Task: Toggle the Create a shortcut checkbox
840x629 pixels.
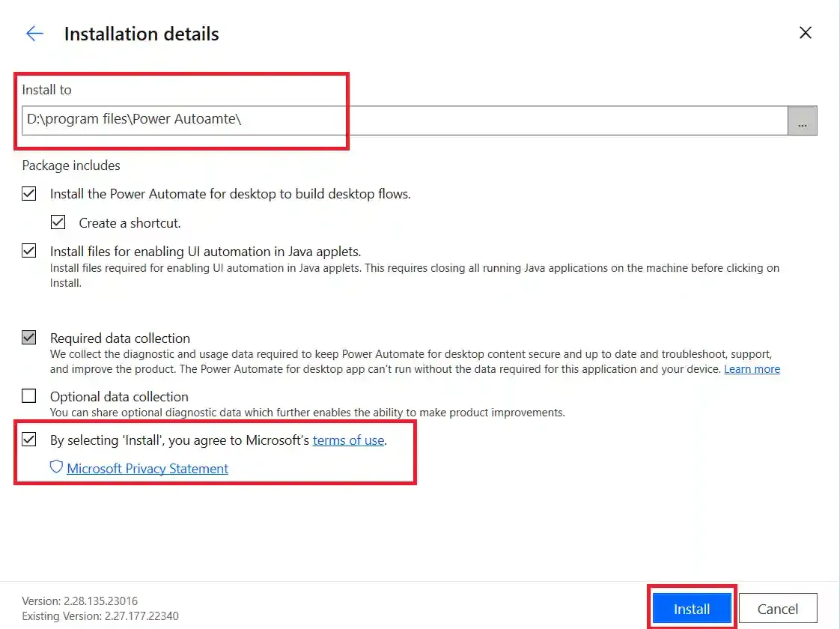Action: point(58,222)
